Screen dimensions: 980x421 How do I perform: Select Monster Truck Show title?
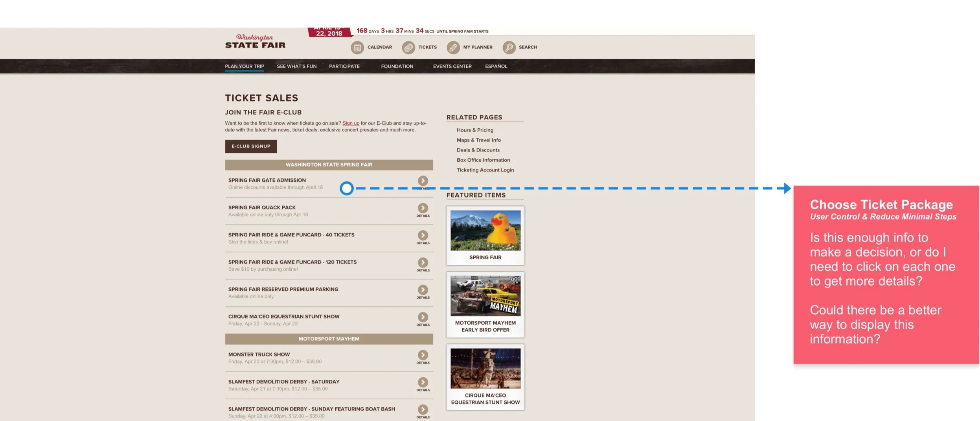point(259,355)
